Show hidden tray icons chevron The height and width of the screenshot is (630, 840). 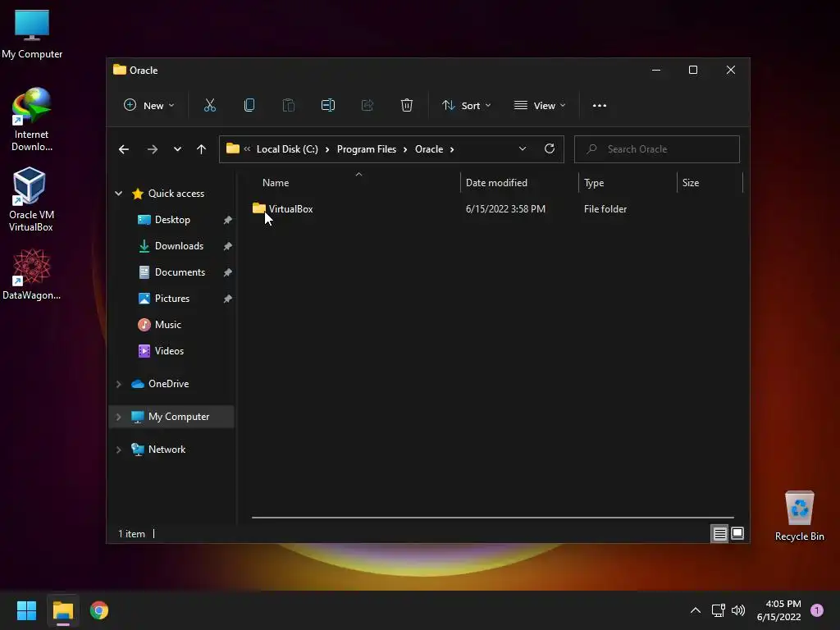696,610
